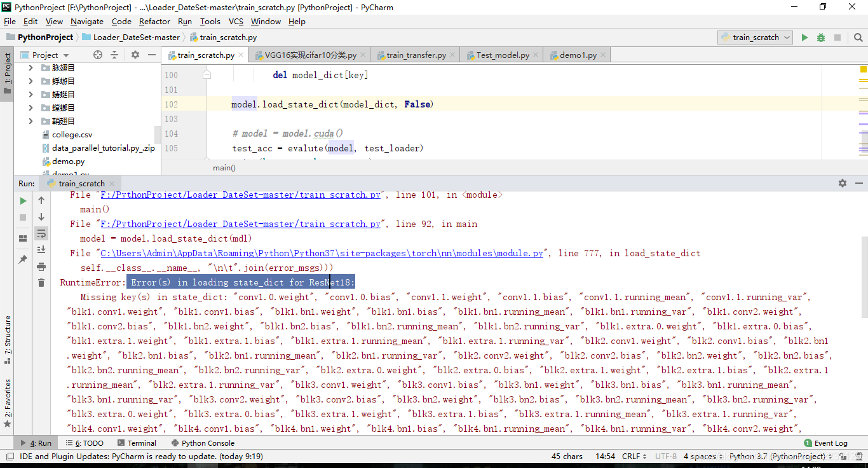Image resolution: width=868 pixels, height=468 pixels.
Task: Click Loader_DateSet-master breadcrumb
Action: coord(132,38)
